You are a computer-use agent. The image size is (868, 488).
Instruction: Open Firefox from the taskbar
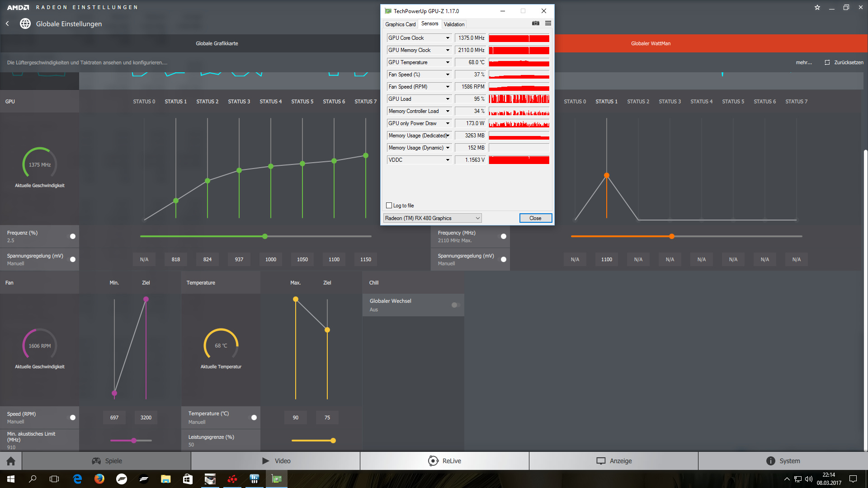[99, 479]
